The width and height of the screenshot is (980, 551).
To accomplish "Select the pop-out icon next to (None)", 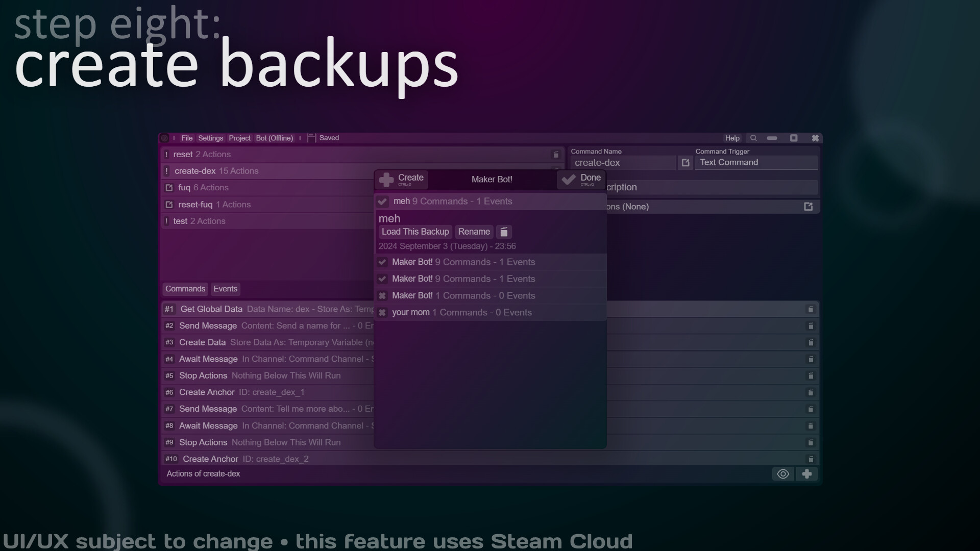I will 808,206.
